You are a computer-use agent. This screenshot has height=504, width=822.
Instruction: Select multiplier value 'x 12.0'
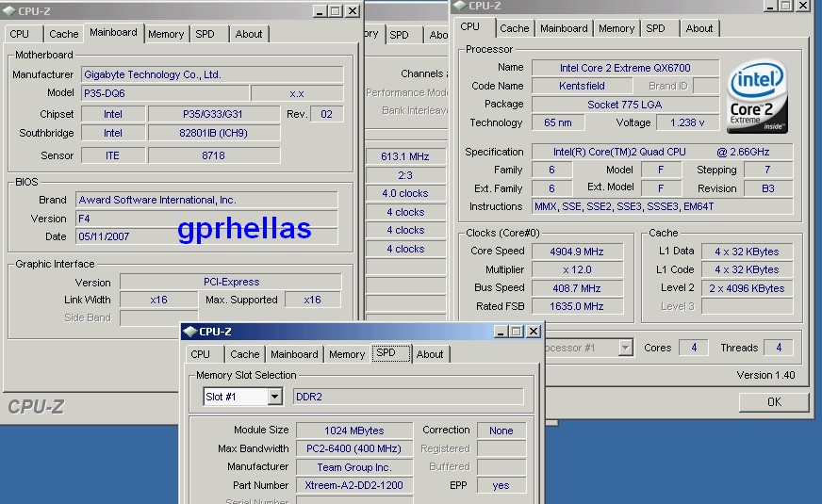pyautogui.click(x=577, y=269)
